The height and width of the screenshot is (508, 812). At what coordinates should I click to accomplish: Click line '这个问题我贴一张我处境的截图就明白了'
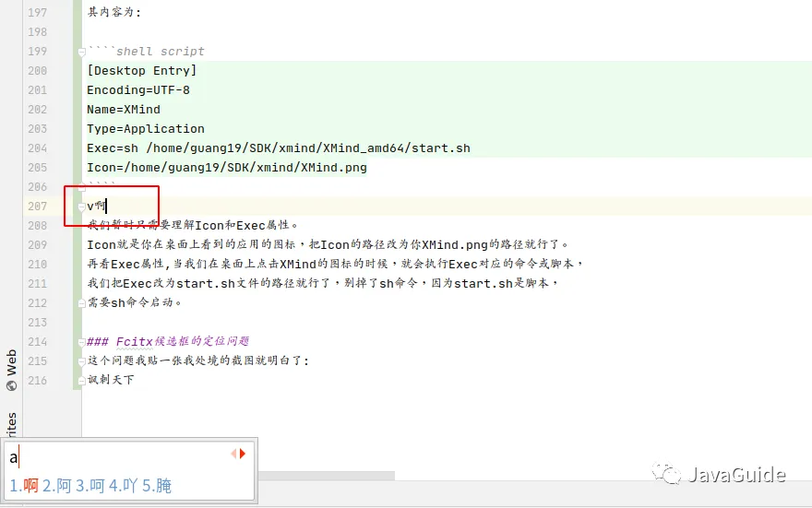[x=197, y=360]
